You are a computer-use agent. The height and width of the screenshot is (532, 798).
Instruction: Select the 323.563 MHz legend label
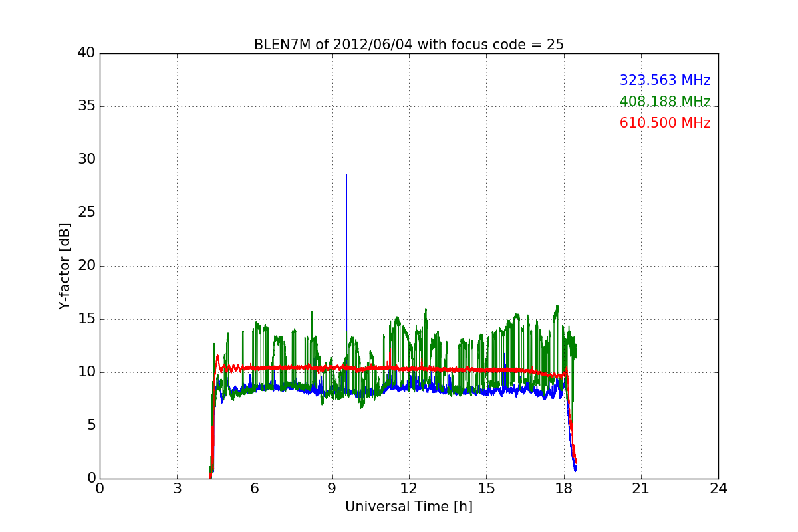[x=665, y=80]
